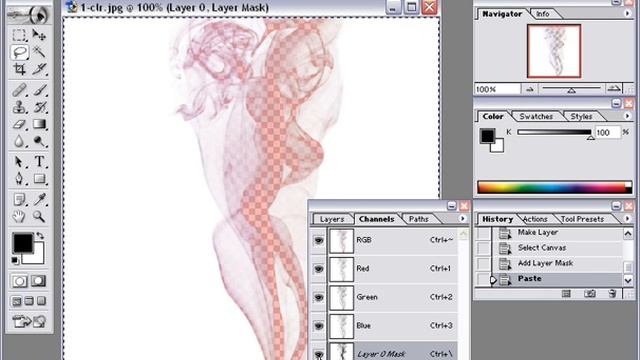The width and height of the screenshot is (640, 360).
Task: Switch to the Styles tab
Action: tap(581, 116)
